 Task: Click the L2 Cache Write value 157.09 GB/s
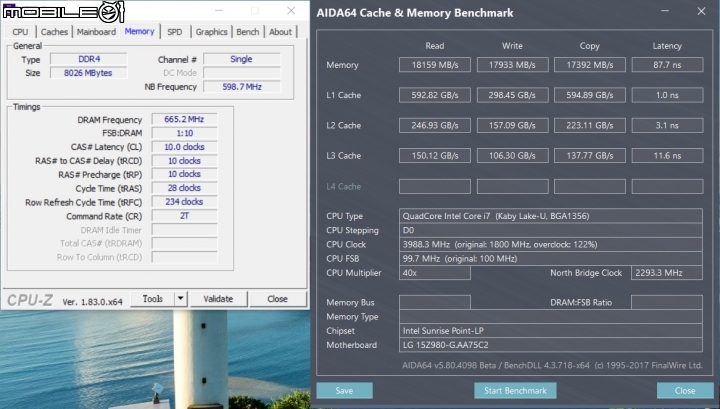coord(512,125)
